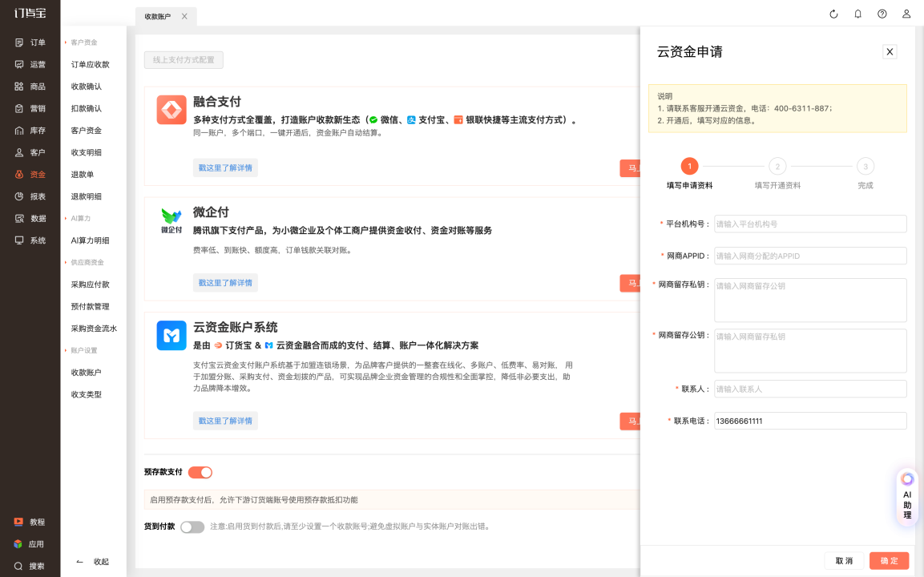Click the user profile icon
The height and width of the screenshot is (577, 924).
906,14
